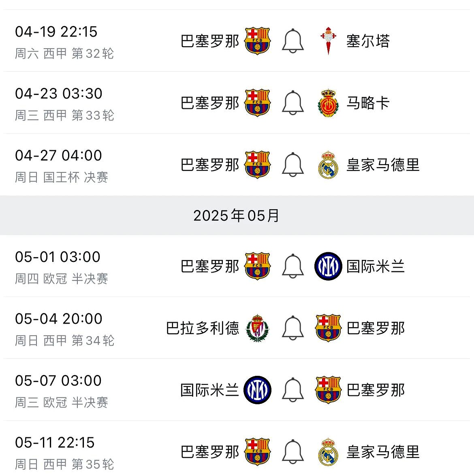Toggle the bell for the 05-07 欧冠 semifinal
Image resolution: width=474 pixels, height=476 pixels.
[x=293, y=390]
